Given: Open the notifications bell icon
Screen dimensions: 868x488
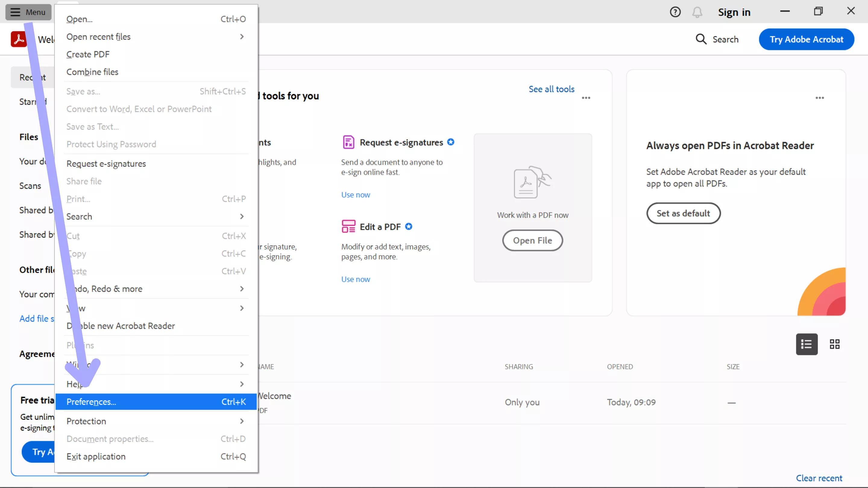Looking at the screenshot, I should point(697,12).
